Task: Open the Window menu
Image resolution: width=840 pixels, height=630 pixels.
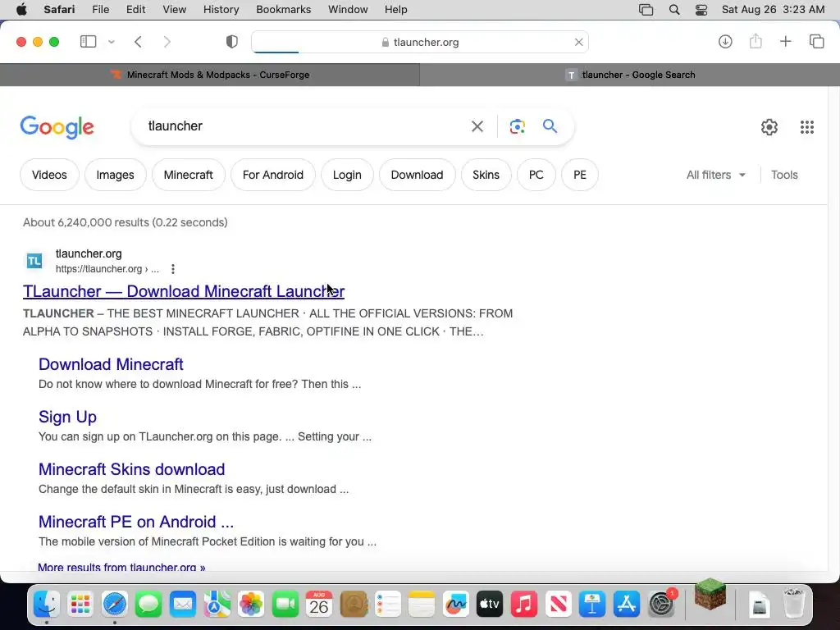Action: tap(348, 10)
